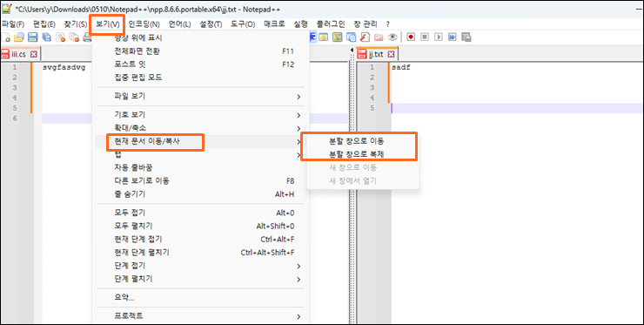Choose 현재 단계 펼치기 menu entry
Image resolution: width=644 pixels, height=325 pixels.
point(200,253)
